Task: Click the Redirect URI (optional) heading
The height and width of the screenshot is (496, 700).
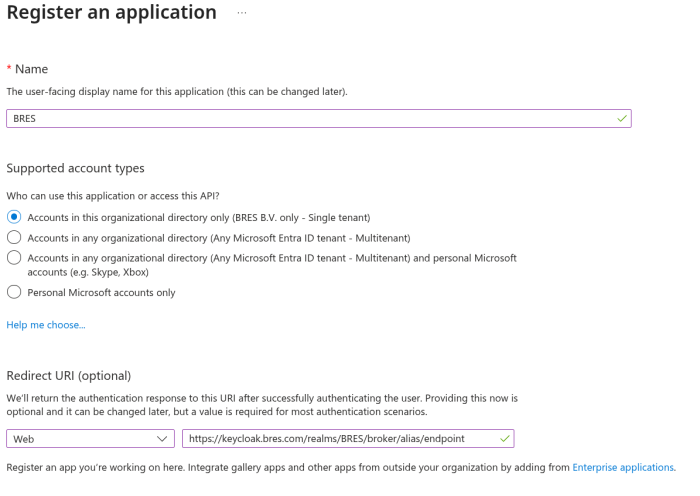Action: point(69,376)
